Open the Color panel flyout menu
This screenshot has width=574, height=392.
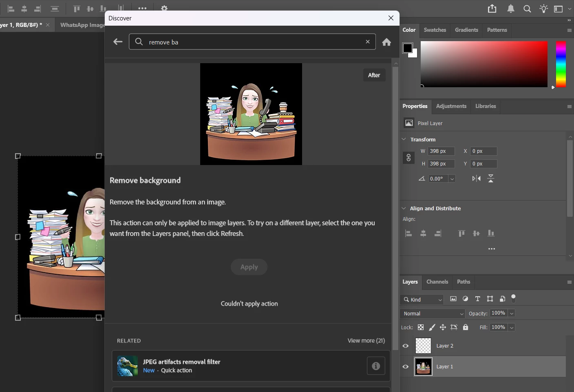569,30
